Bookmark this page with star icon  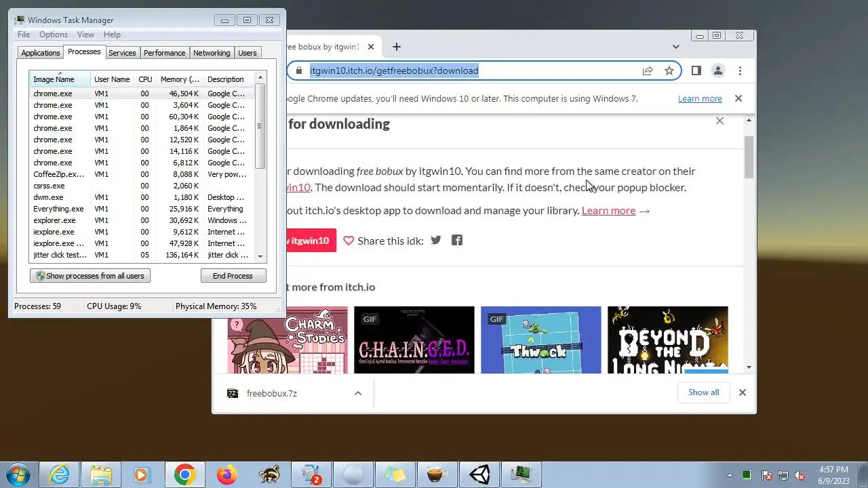point(669,70)
